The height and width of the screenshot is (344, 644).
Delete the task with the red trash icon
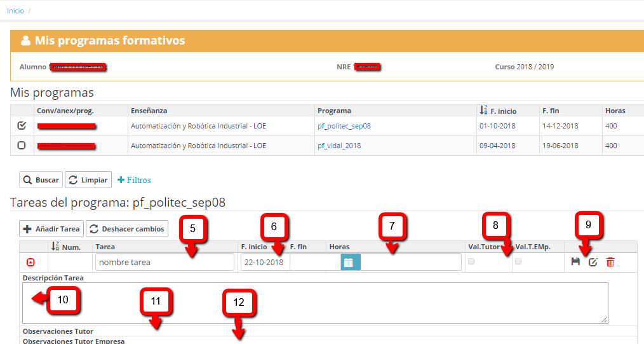[610, 262]
